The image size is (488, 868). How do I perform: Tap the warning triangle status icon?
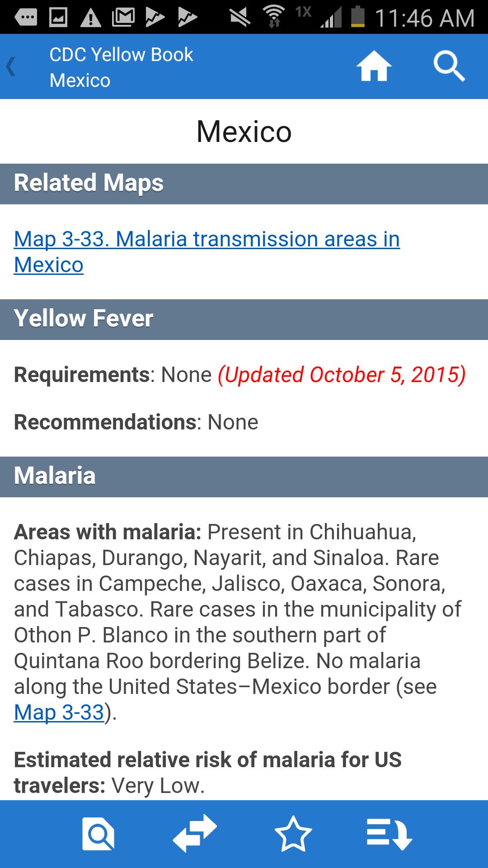coord(90,18)
